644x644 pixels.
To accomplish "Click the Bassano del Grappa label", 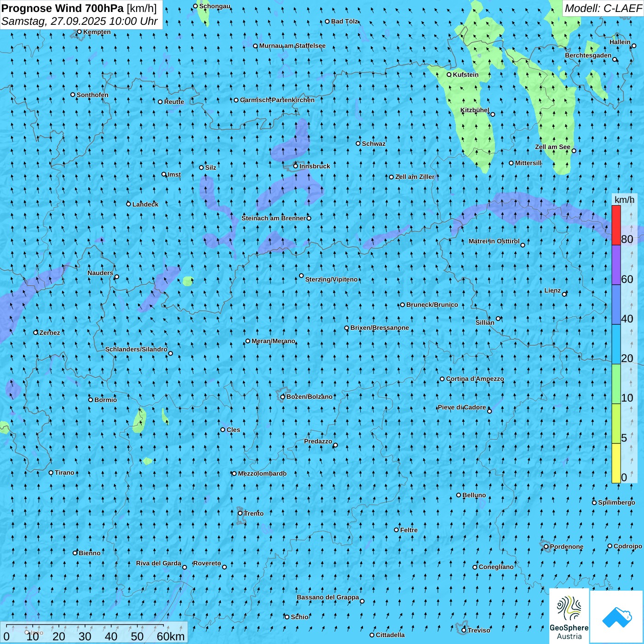I will point(328,597).
